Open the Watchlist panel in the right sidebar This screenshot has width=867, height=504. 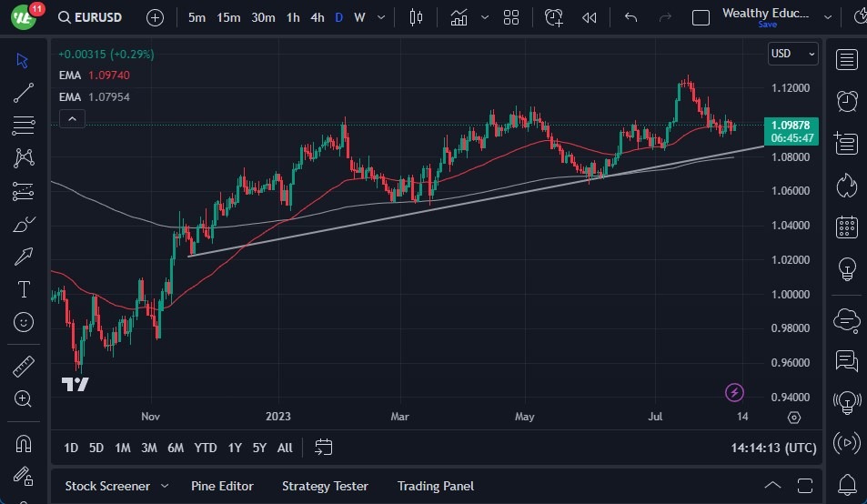[847, 60]
